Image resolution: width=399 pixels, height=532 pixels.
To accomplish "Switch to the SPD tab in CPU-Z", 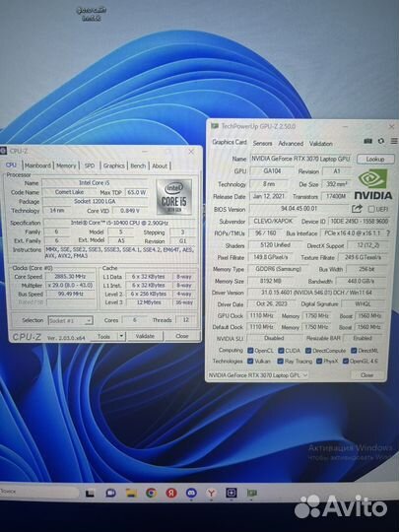I will [90, 166].
